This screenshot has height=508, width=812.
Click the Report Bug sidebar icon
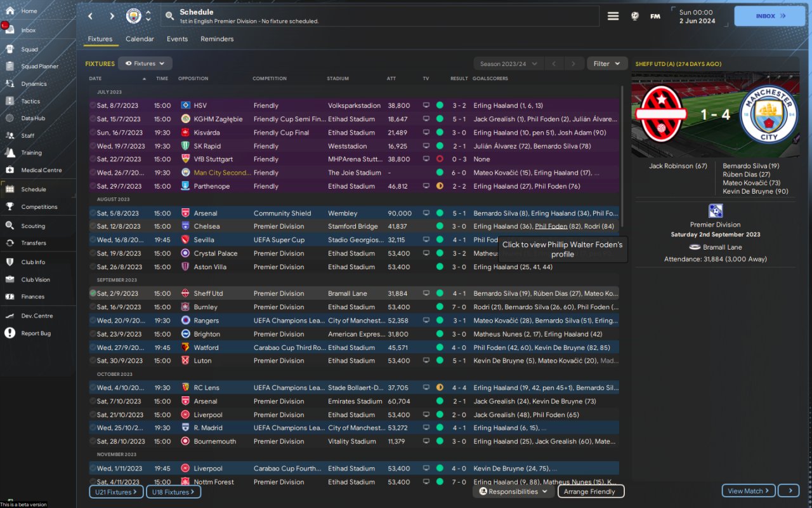[x=10, y=333]
